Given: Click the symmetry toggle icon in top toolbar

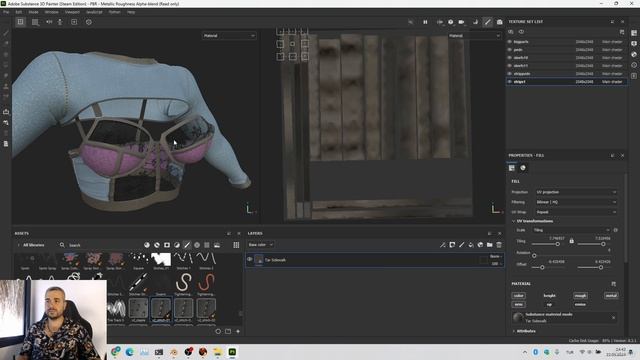Looking at the screenshot, I should click(x=49, y=22).
